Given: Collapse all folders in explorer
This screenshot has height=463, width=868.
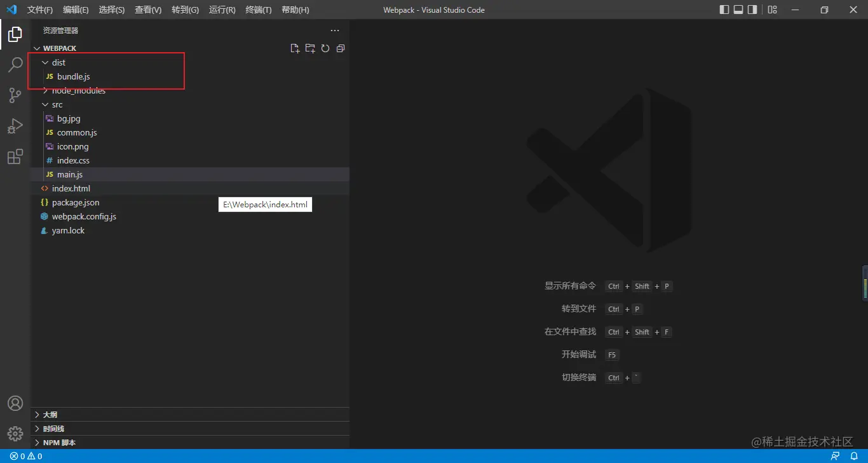Looking at the screenshot, I should tap(341, 48).
